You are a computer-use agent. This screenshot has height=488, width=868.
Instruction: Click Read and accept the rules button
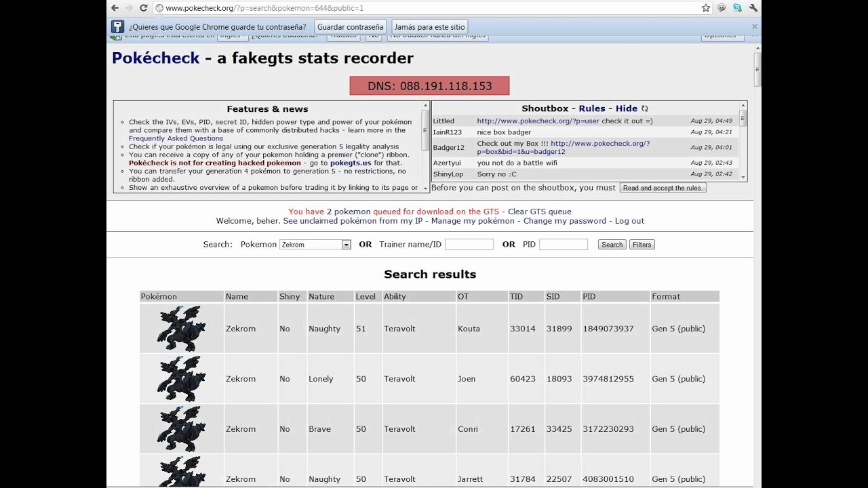(x=663, y=188)
